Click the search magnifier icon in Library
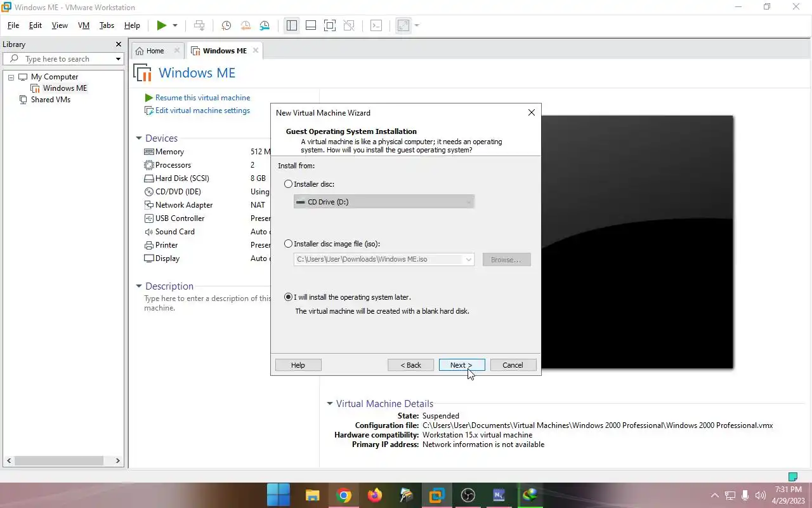Screen dimensions: 812x508 click(15, 58)
